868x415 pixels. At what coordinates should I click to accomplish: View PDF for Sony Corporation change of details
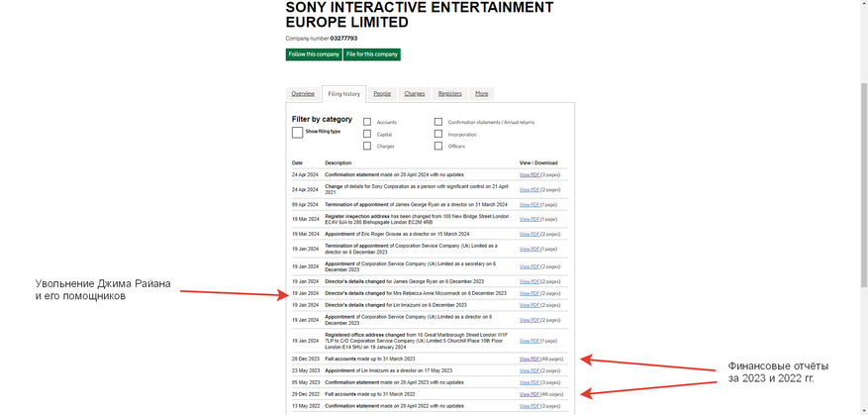(x=530, y=189)
